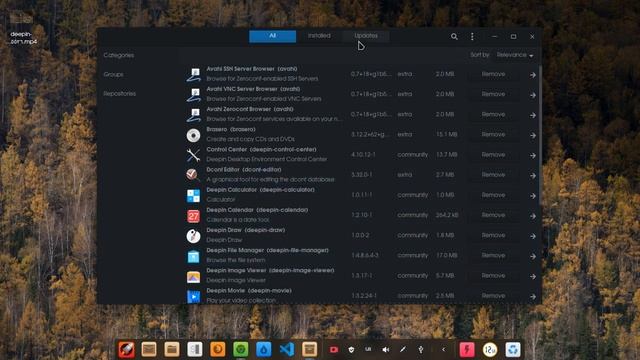This screenshot has width=640, height=360.
Task: Switch to the Updates tab
Action: click(x=366, y=36)
